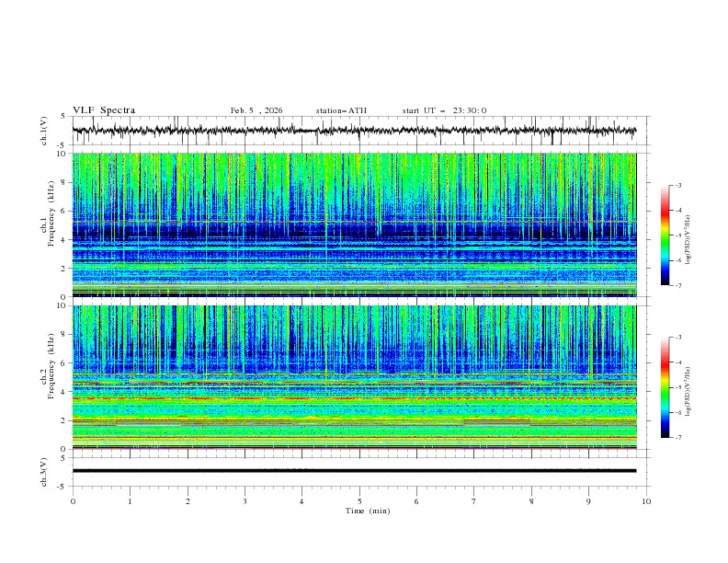The image size is (728, 563).
Task: Click the ch.2 frequency tick "0"
Action: [x=65, y=449]
